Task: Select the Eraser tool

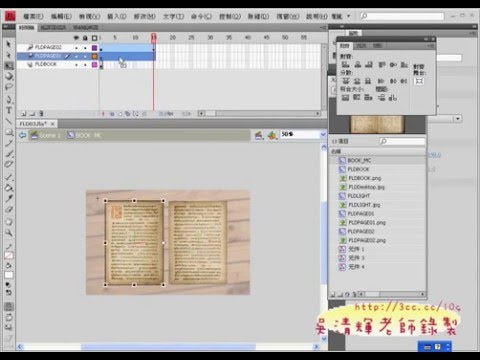Action: coord(9,210)
